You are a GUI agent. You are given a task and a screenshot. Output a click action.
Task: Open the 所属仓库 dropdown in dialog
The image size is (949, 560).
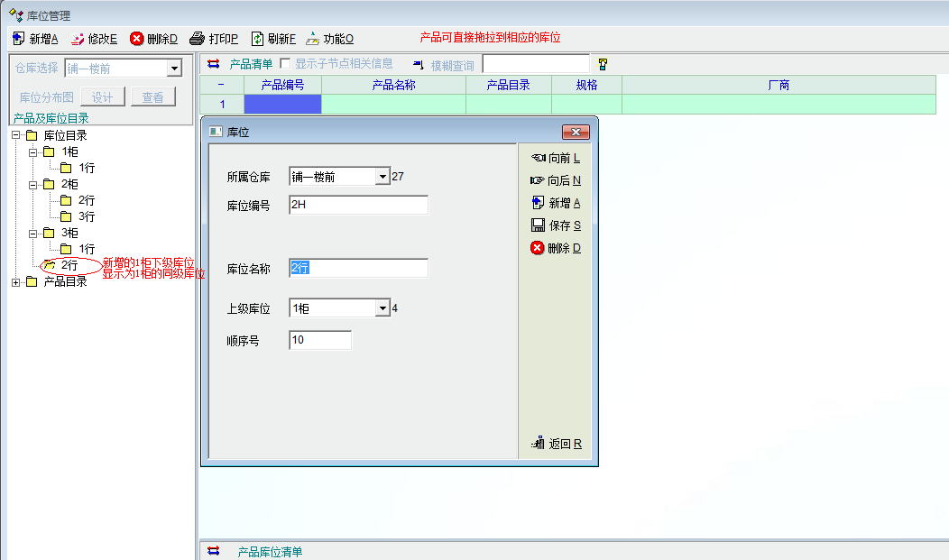382,177
